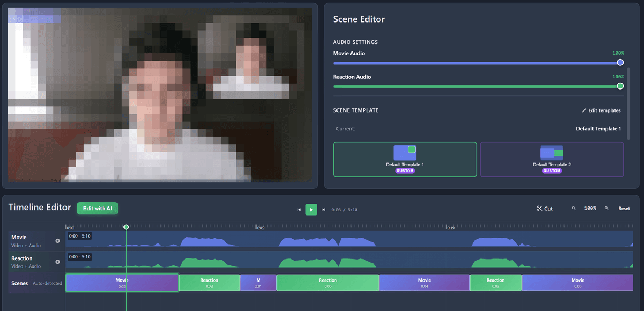The width and height of the screenshot is (644, 311).
Task: Click the first Movie scene segment
Action: tap(122, 283)
